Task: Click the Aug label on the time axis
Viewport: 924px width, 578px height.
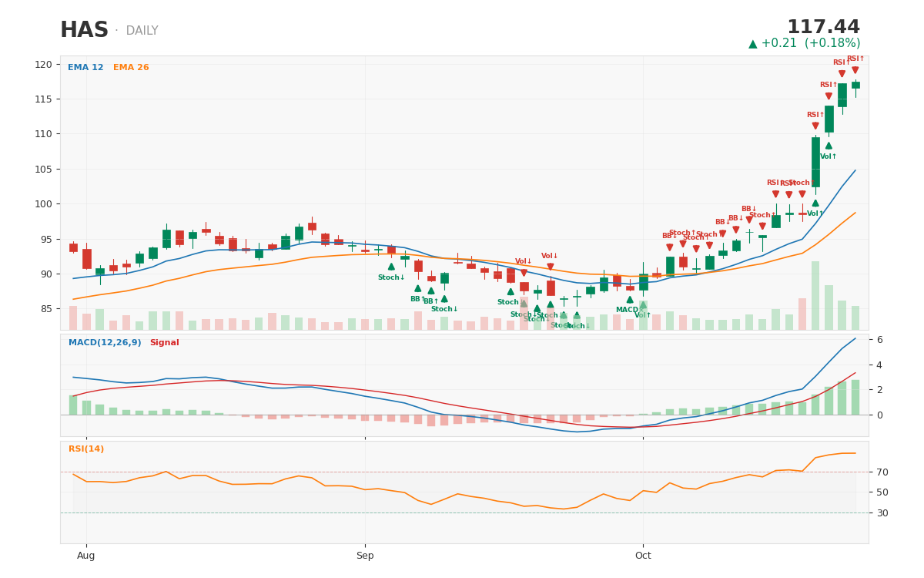Action: [86, 556]
